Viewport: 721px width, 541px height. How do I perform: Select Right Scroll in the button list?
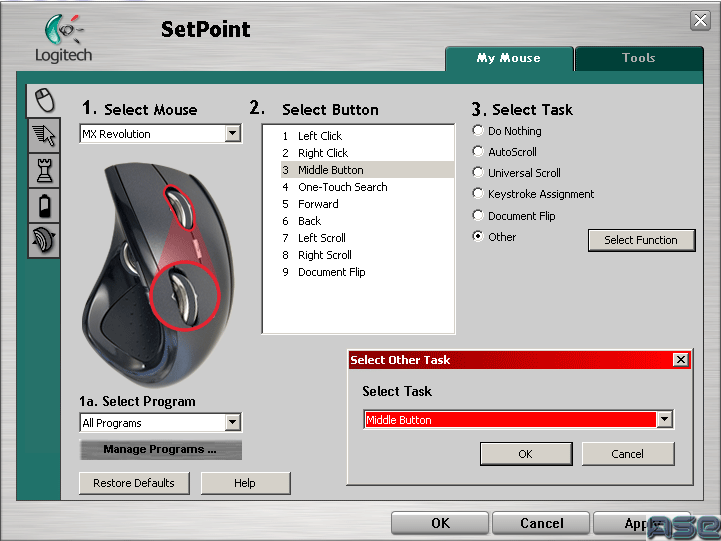[367, 255]
